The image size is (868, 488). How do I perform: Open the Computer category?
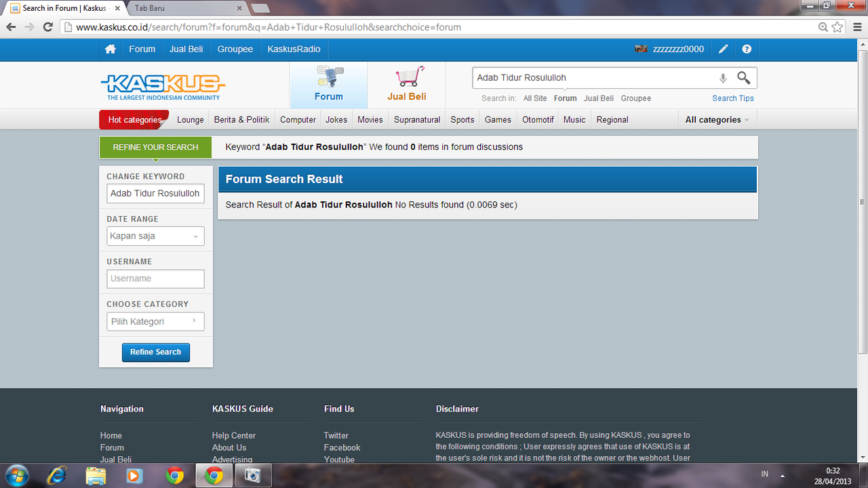(298, 120)
